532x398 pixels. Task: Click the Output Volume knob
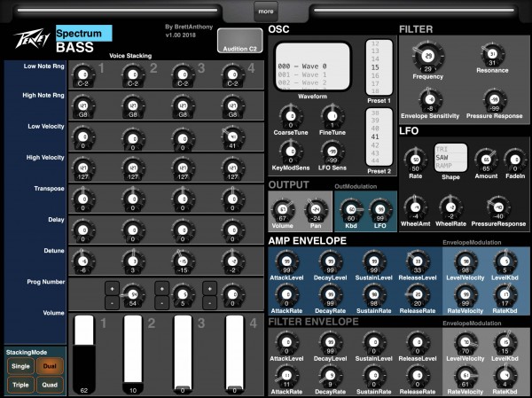point(283,211)
